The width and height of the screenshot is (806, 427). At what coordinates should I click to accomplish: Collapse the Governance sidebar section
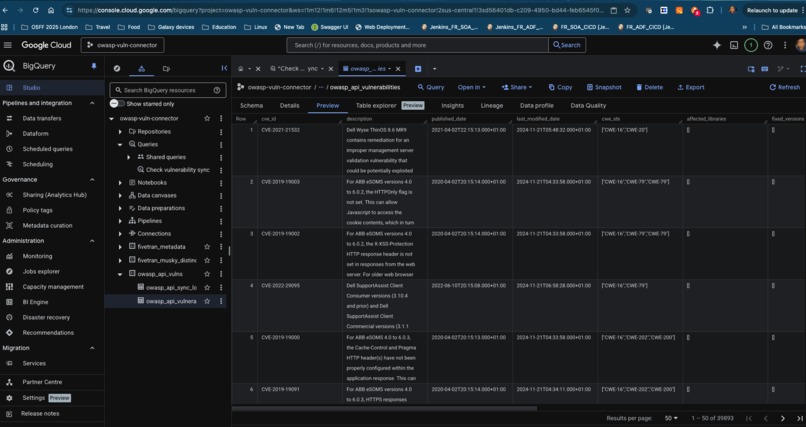coord(93,180)
